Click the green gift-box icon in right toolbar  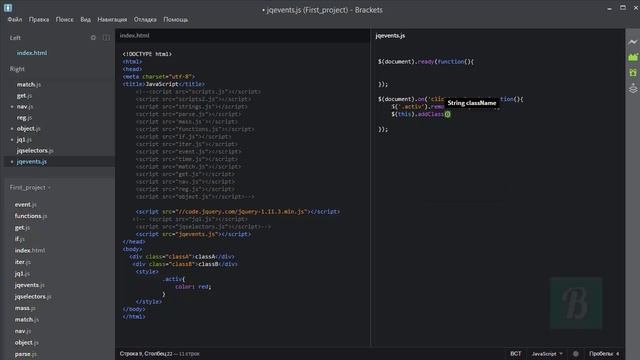click(633, 73)
